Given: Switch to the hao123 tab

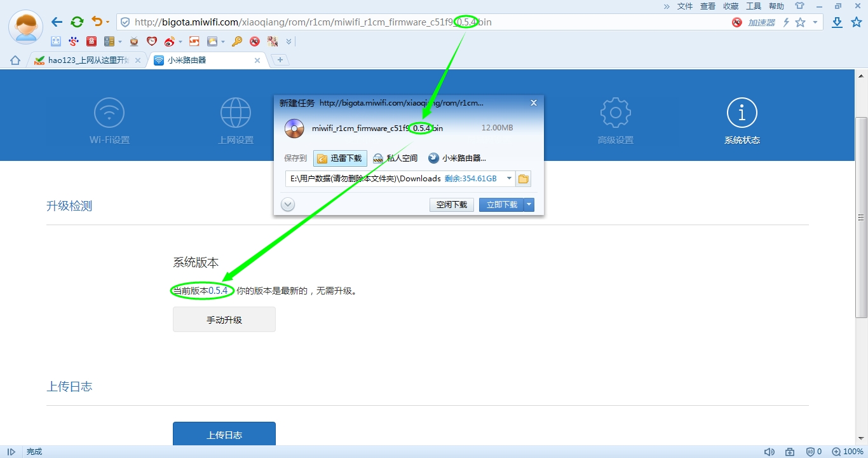Looking at the screenshot, I should 83,60.
